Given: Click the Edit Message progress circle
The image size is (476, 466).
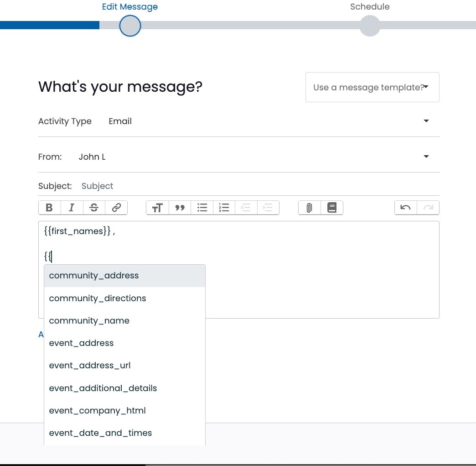Looking at the screenshot, I should click(130, 26).
